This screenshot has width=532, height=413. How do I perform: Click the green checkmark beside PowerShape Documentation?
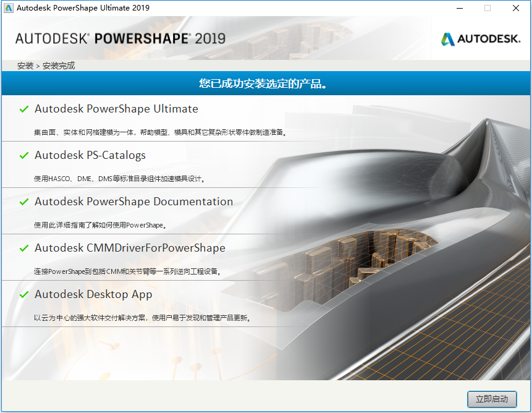[24, 202]
